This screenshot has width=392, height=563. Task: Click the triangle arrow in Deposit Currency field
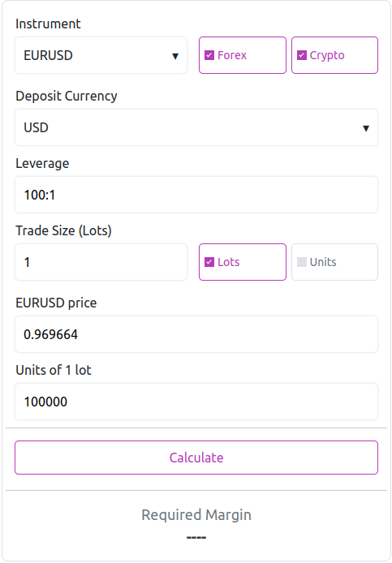pyautogui.click(x=366, y=128)
